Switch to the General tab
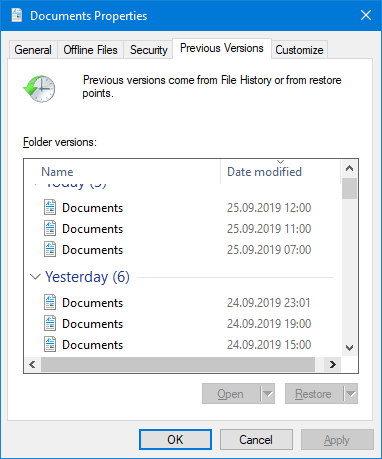 point(33,50)
